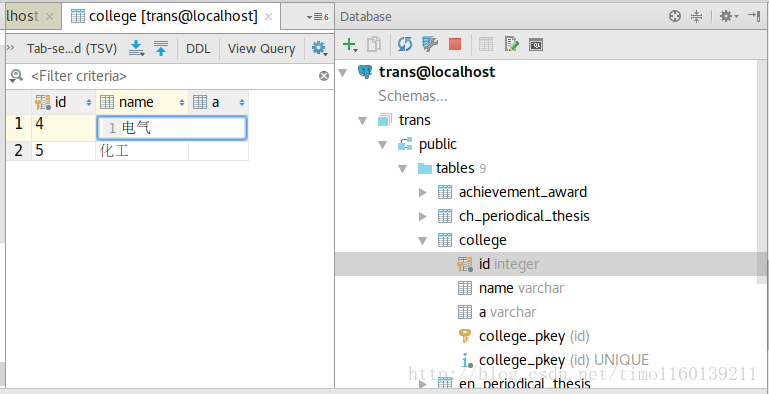Click the duplicate data source icon
The height and width of the screenshot is (394, 769).
pyautogui.click(x=374, y=45)
